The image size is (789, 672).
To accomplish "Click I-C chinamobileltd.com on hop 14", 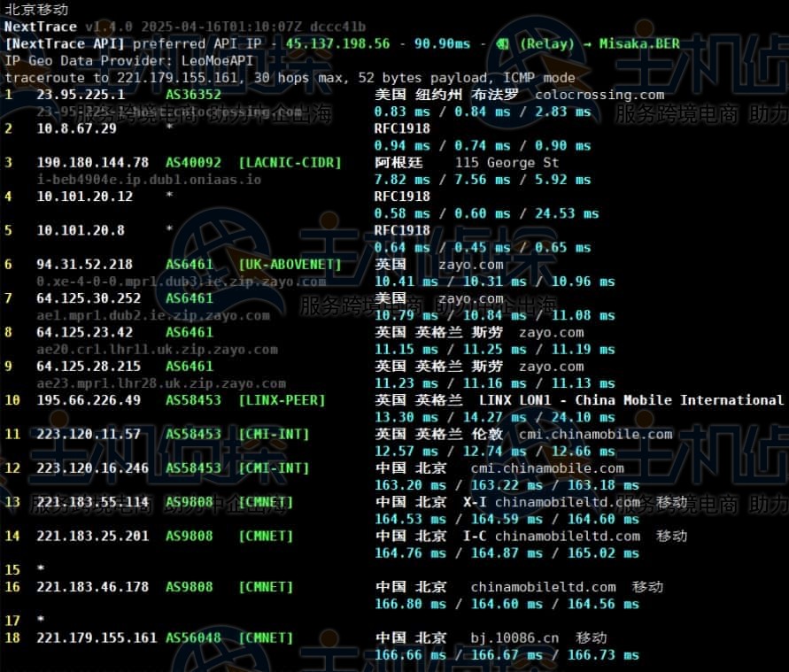I will (x=552, y=536).
